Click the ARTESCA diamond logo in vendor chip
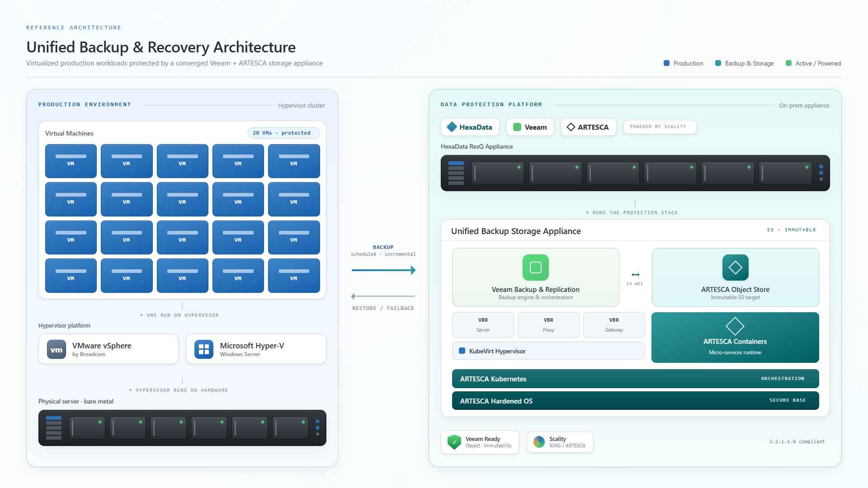Screen dimensions: 868x488 click(x=571, y=127)
